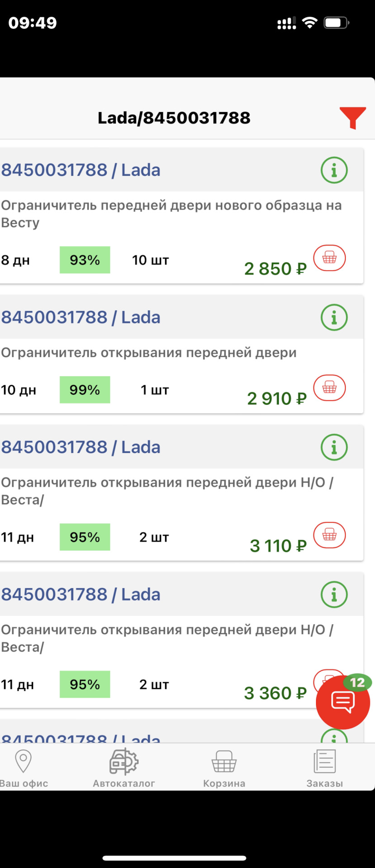The width and height of the screenshot is (375, 868).
Task: Tap the 93% delivery probability badge
Action: pyautogui.click(x=85, y=260)
